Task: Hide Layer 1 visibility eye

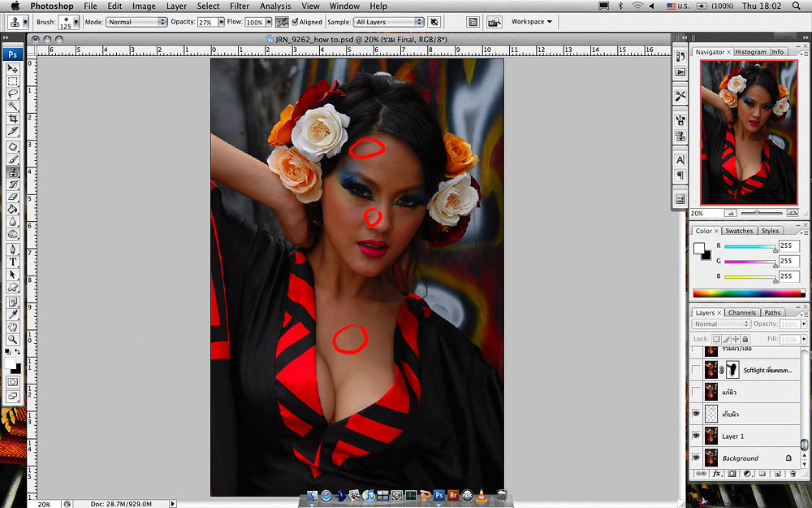Action: point(696,436)
